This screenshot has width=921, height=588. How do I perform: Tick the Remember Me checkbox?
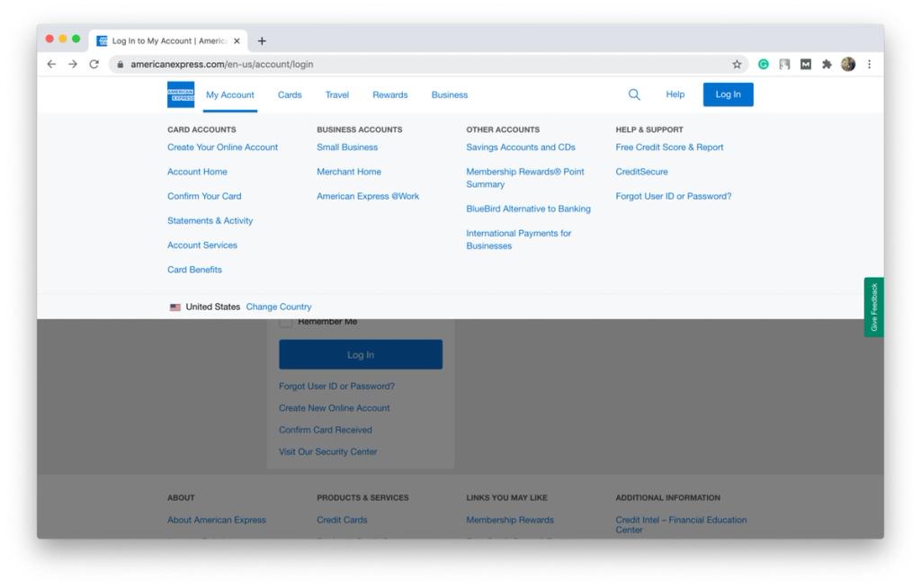point(285,322)
